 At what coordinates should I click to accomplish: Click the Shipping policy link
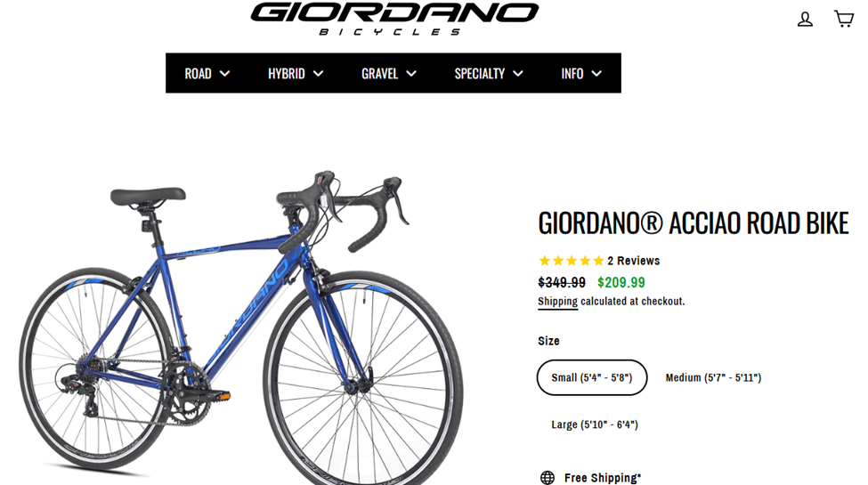(x=557, y=301)
